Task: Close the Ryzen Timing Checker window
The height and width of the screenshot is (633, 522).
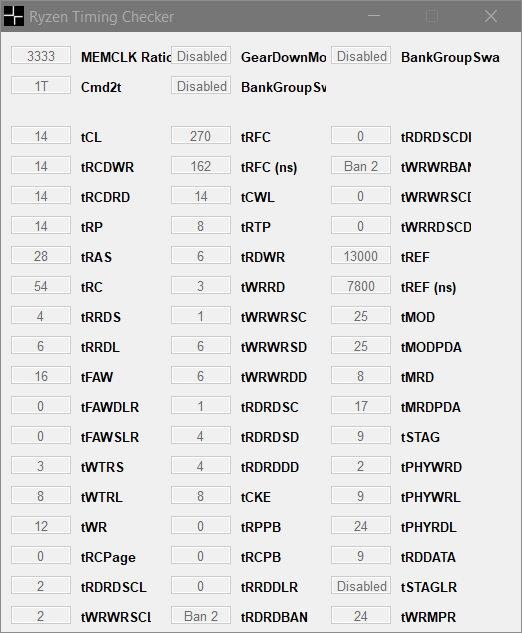Action: coord(491,16)
